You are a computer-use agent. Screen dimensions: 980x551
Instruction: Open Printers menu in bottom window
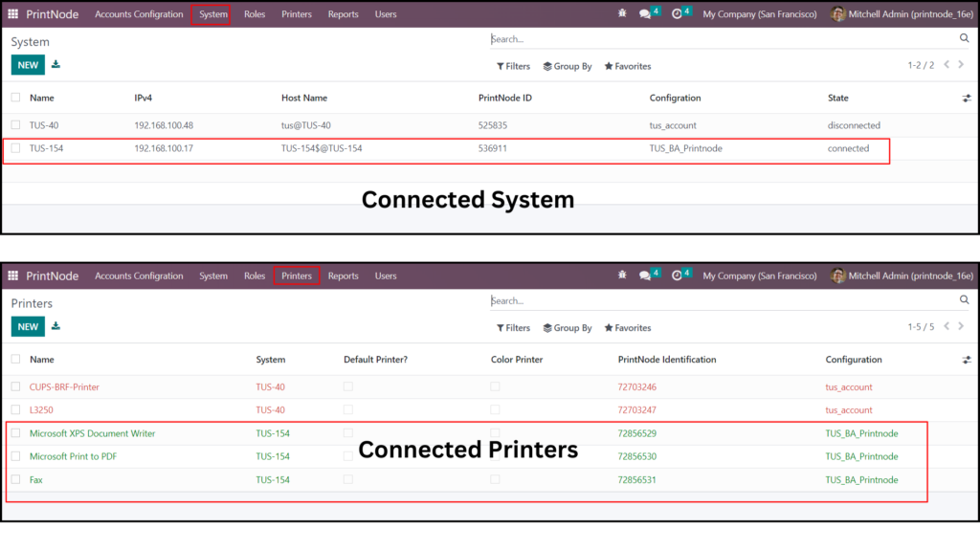(x=297, y=275)
